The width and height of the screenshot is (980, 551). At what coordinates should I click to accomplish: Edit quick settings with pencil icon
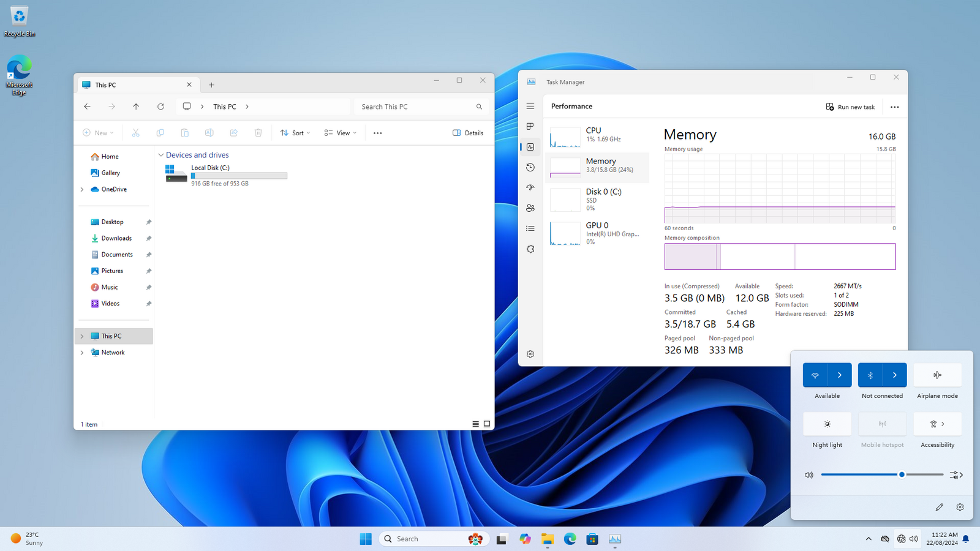click(x=939, y=507)
